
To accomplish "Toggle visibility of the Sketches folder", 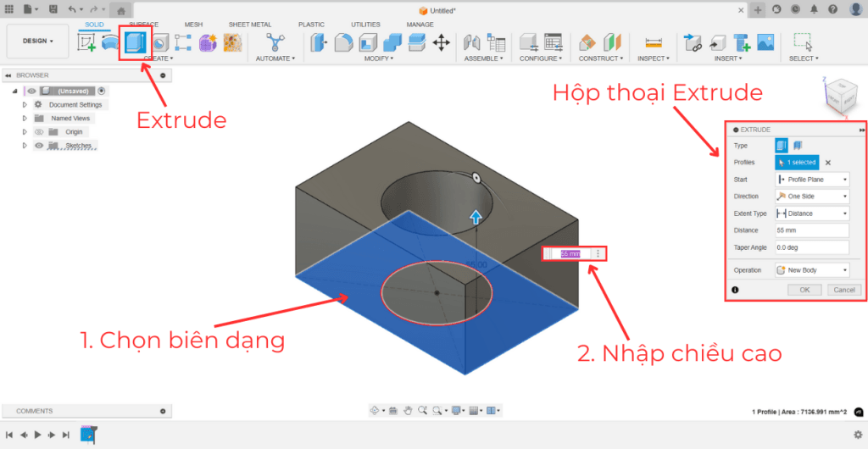I will [x=39, y=146].
